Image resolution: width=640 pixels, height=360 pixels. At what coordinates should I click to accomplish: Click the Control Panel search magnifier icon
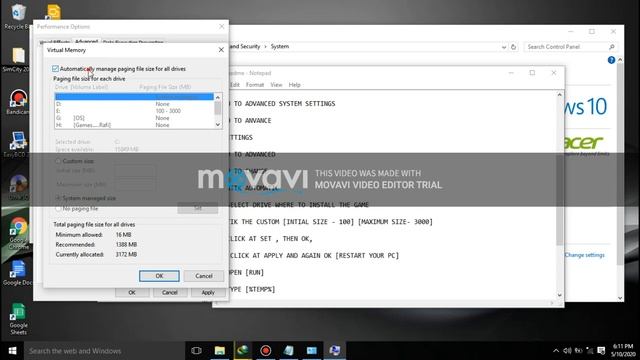pos(611,47)
